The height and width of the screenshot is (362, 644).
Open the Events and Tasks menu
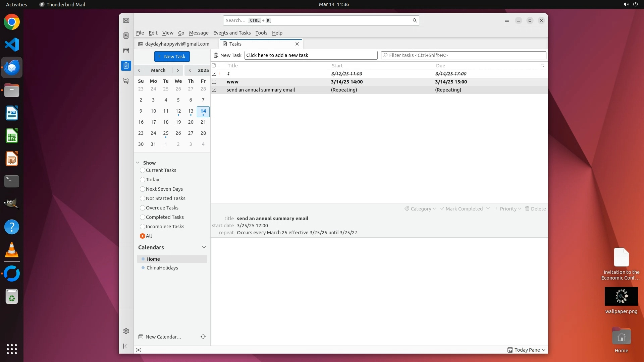[x=232, y=33]
